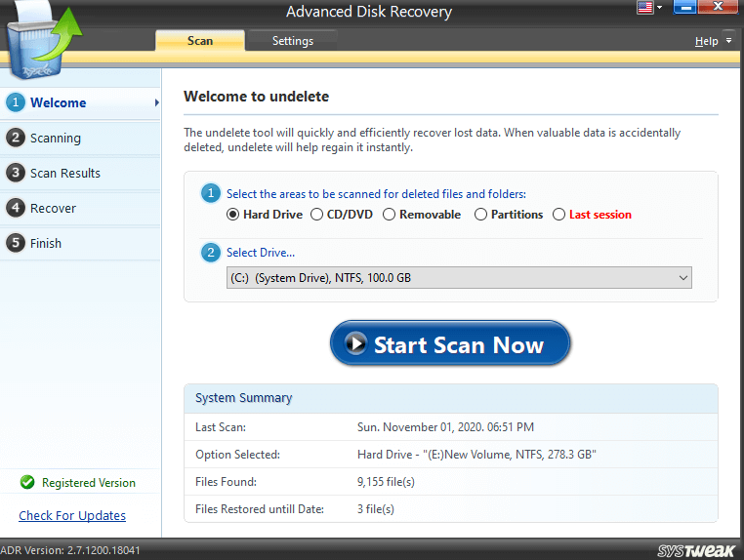This screenshot has width=744, height=560.
Task: Close the Advanced Disk Recovery window
Action: pos(718,6)
